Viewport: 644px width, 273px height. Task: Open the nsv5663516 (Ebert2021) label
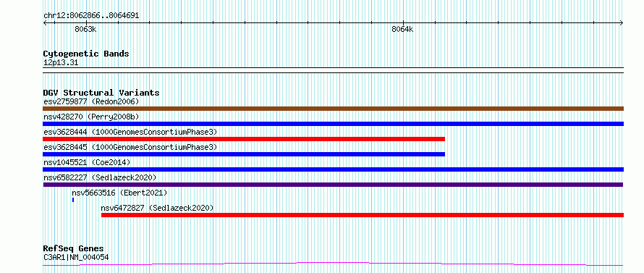tap(119, 193)
